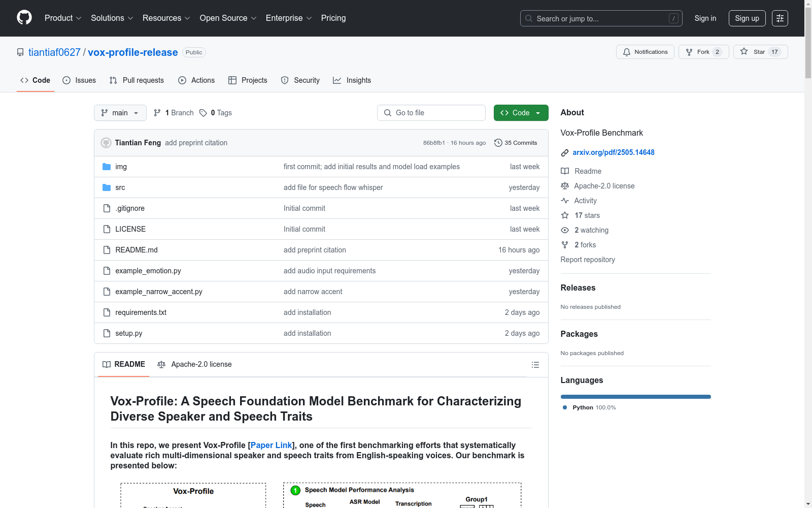812x508 pixels.
Task: Expand the Enterprise menu
Action: (x=289, y=18)
